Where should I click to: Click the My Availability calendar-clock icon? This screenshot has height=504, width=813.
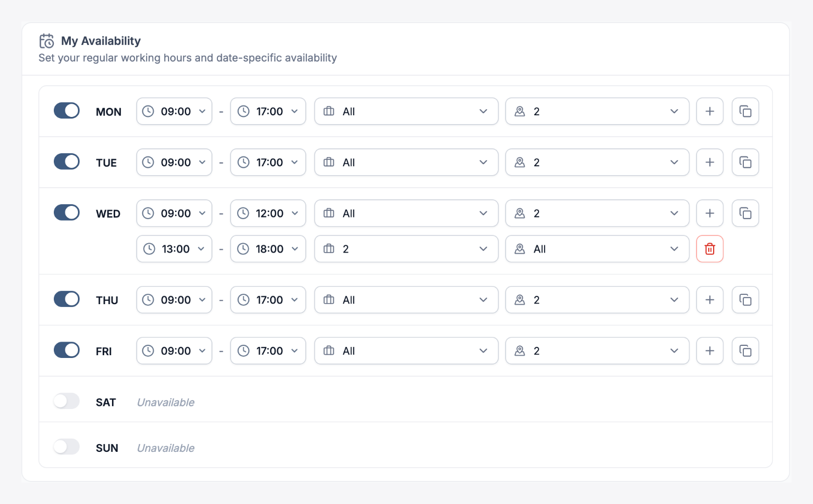(x=47, y=41)
